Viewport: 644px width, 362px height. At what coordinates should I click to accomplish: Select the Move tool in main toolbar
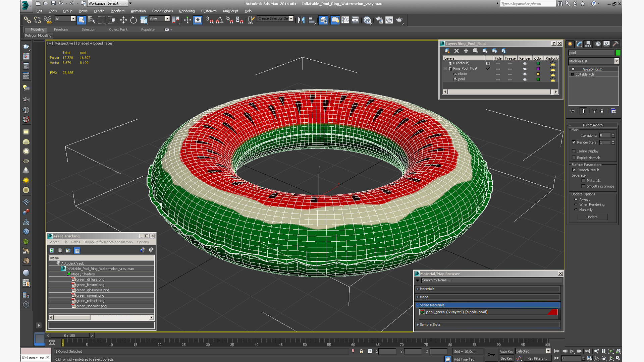coord(123,20)
